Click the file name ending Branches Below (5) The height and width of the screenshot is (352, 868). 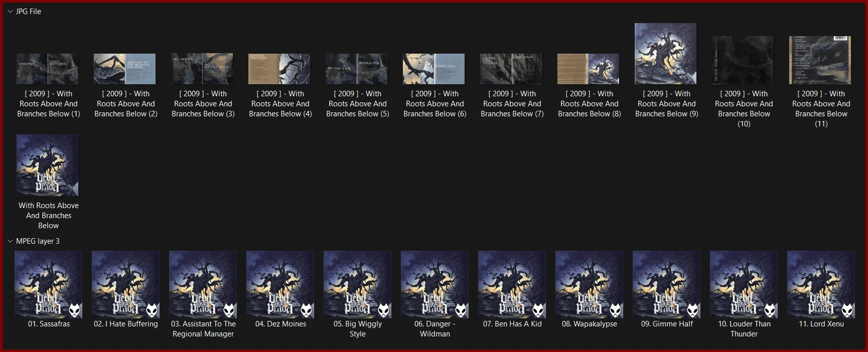(358, 104)
